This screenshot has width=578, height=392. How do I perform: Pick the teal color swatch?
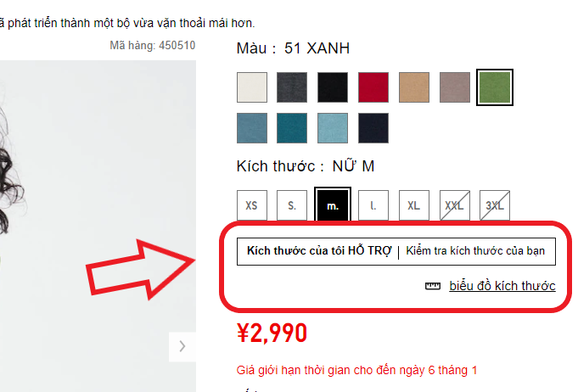pos(292,128)
